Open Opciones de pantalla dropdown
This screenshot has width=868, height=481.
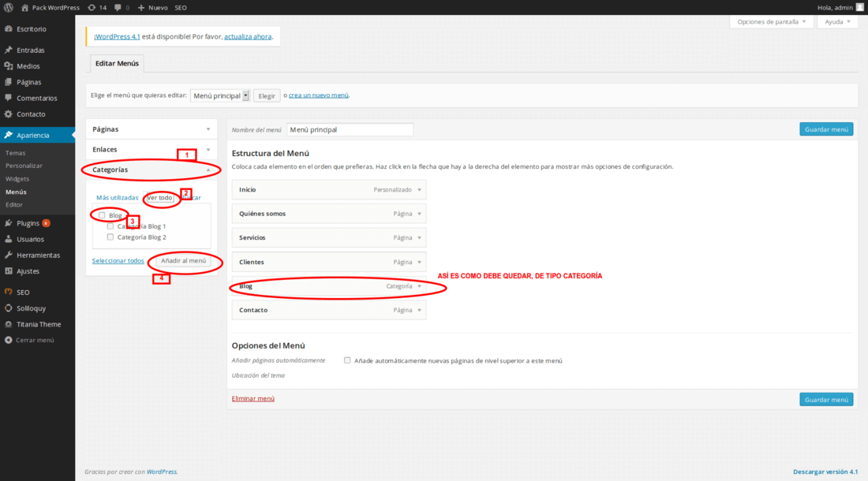click(x=771, y=21)
